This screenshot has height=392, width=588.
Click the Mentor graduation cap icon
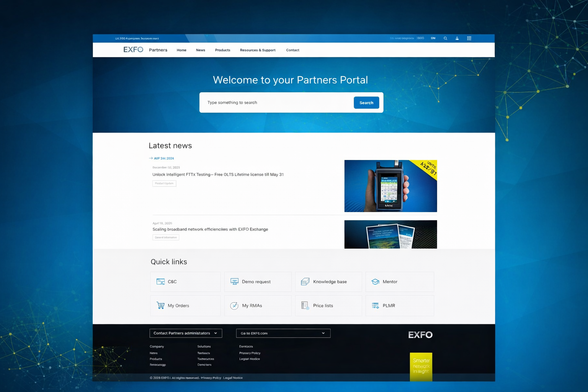point(375,282)
